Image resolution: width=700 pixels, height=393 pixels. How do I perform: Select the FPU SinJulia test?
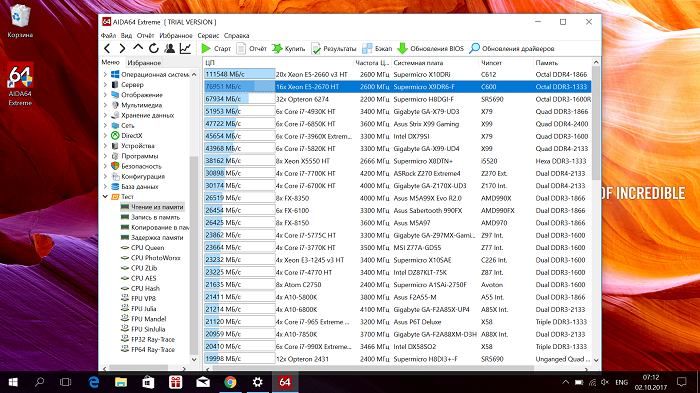click(x=148, y=330)
